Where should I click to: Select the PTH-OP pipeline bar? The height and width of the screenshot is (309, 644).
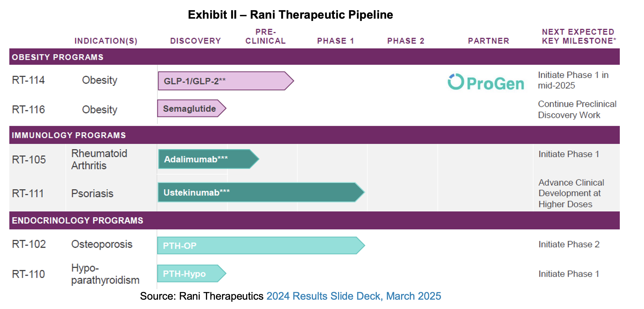click(260, 245)
